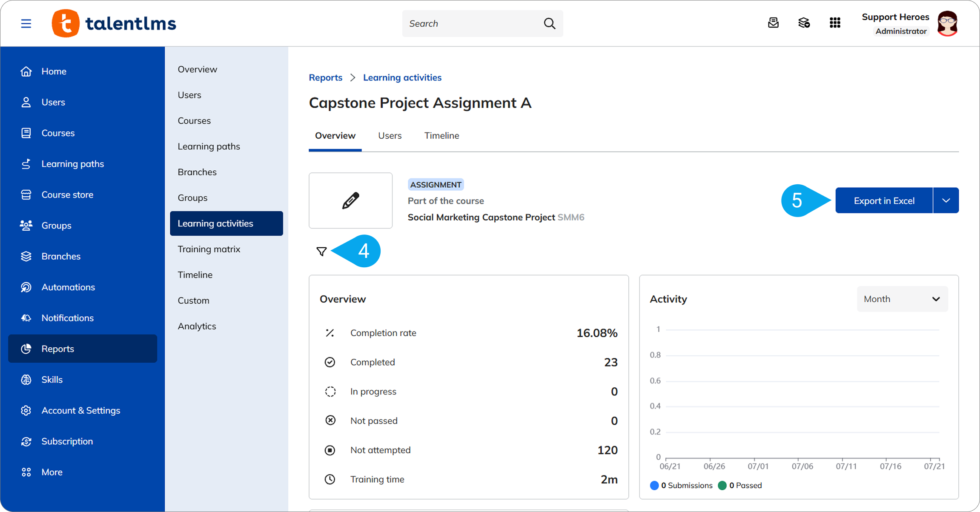Follow the Learning activities breadcrumb link

point(402,77)
